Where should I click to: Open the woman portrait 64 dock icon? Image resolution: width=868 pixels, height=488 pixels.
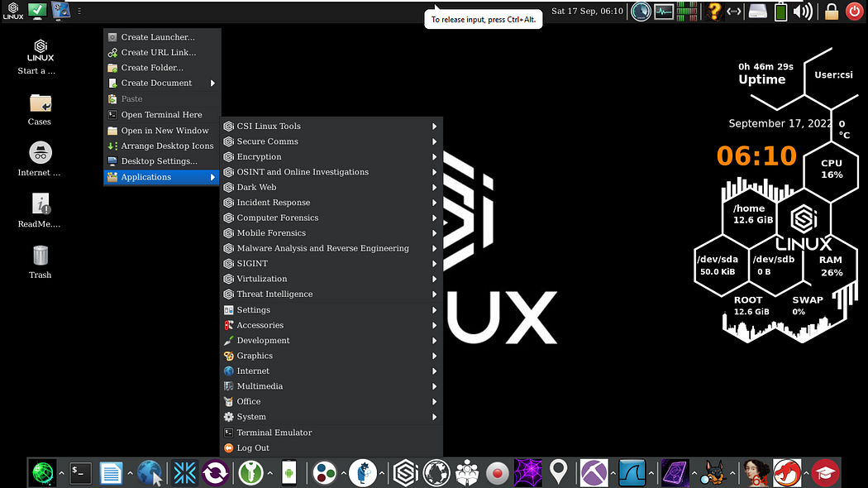(756, 474)
